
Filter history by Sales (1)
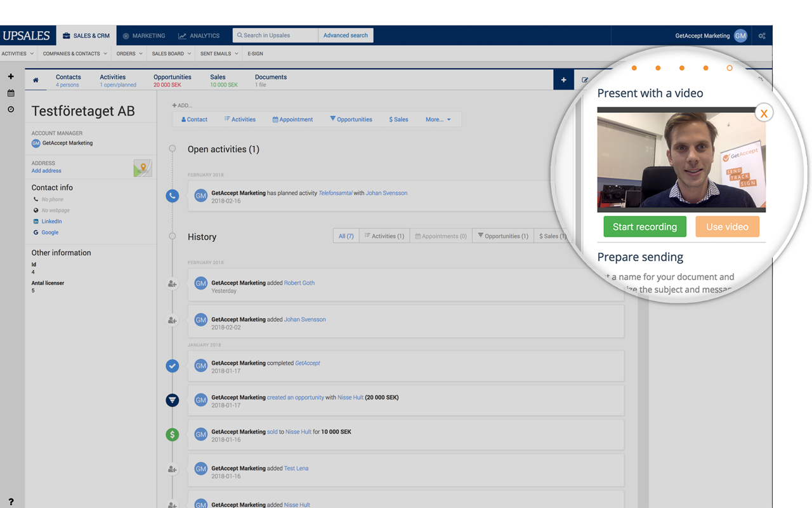[553, 236]
